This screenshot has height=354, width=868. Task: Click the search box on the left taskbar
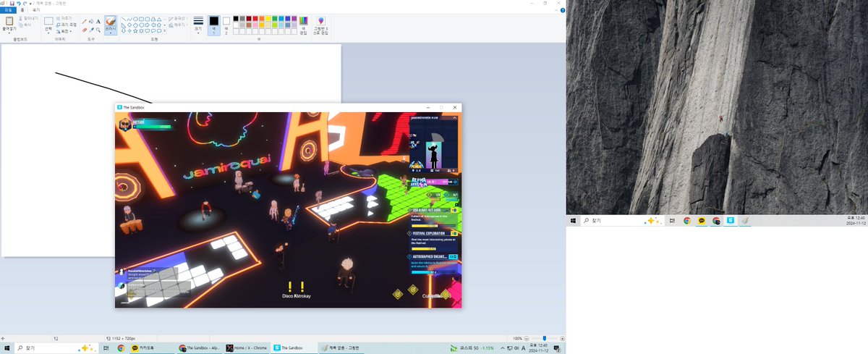[x=57, y=348]
